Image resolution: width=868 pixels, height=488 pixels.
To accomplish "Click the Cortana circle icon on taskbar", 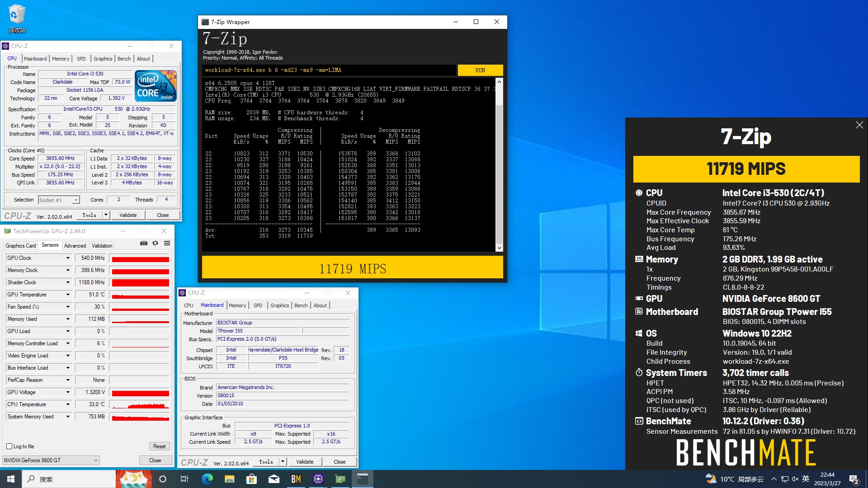I will 163,479.
